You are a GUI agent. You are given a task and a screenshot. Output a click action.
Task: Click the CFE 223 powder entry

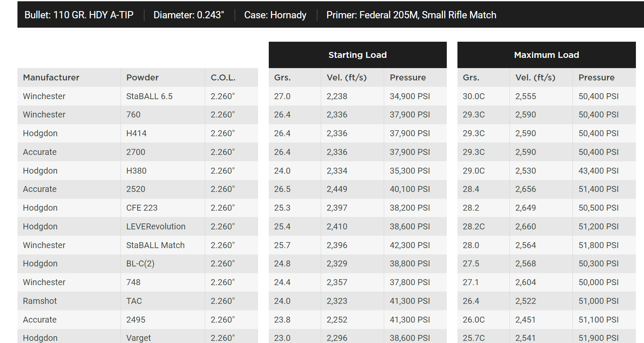coord(142,208)
